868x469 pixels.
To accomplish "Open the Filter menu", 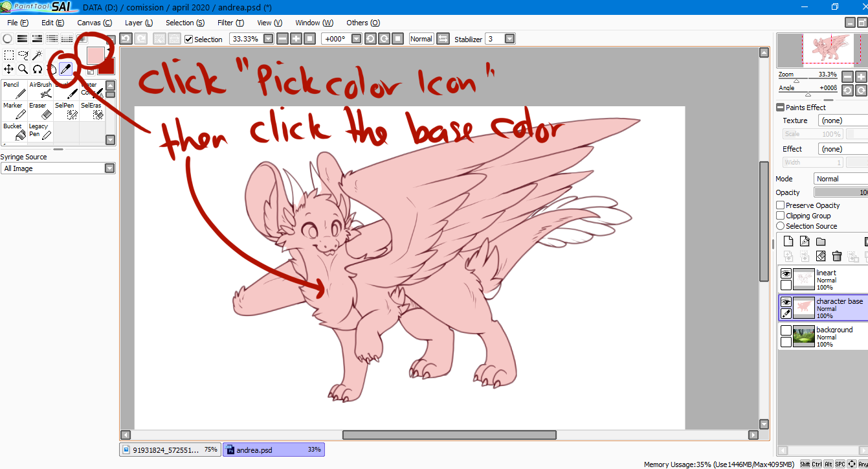I will (x=230, y=23).
